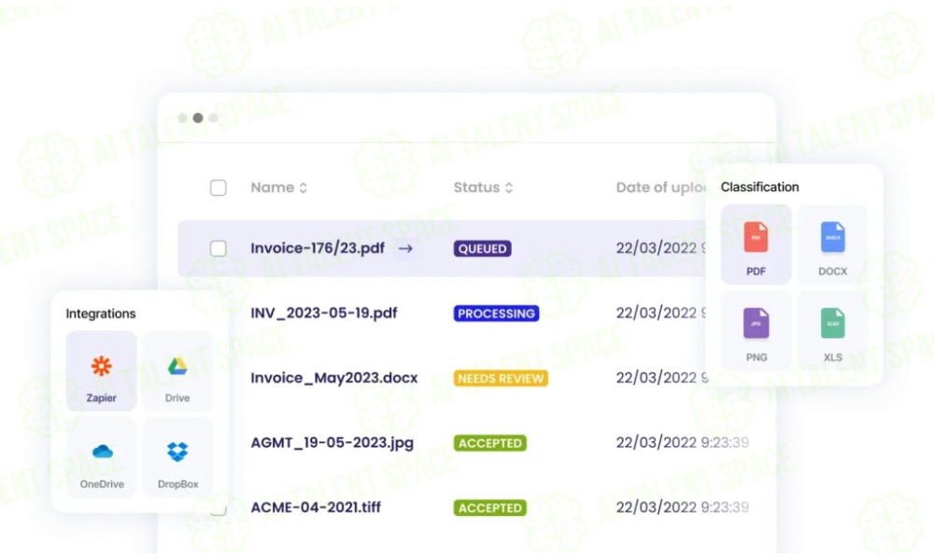Click the arrow next to Invoice-176/23.pdf
Screen dimensions: 934x560
point(405,248)
